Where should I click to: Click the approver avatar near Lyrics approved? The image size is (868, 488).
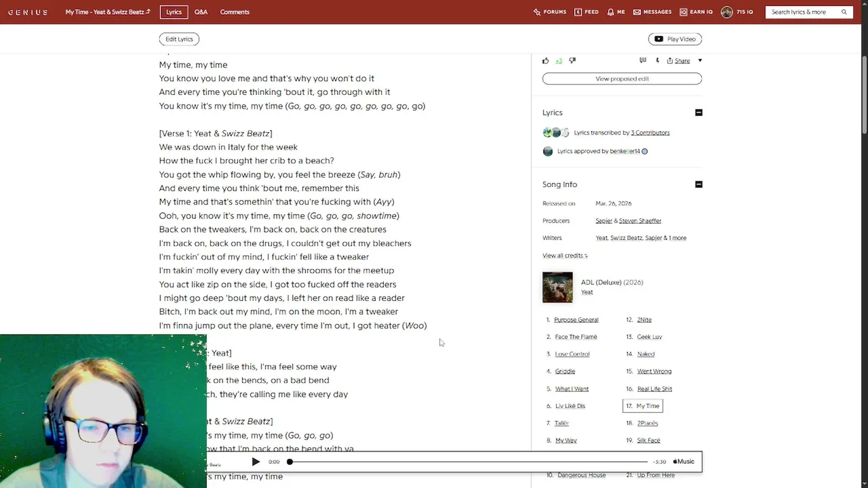click(x=548, y=151)
